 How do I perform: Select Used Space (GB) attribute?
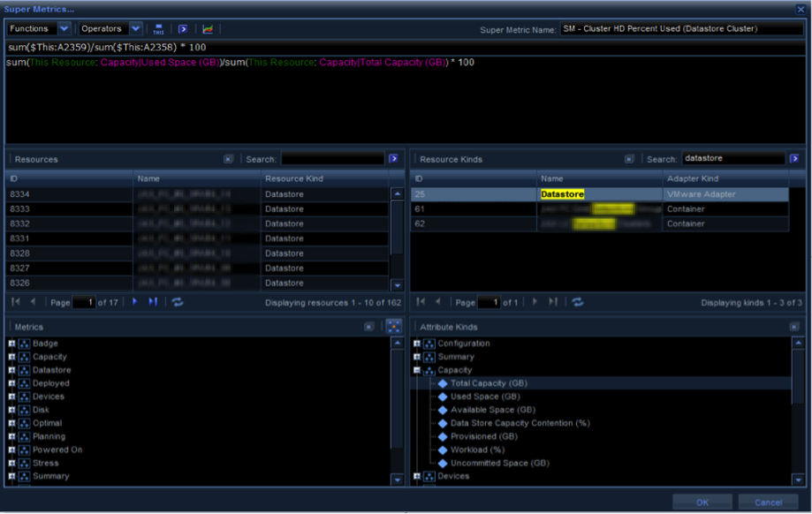pyautogui.click(x=485, y=397)
